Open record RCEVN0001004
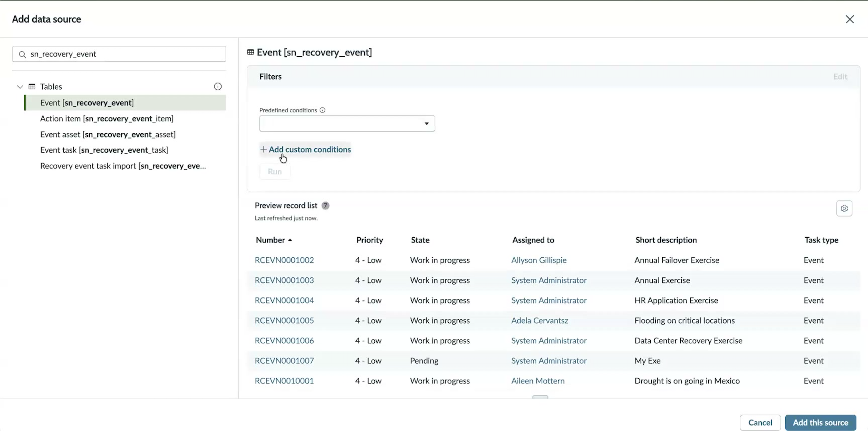868x431 pixels. click(x=284, y=300)
